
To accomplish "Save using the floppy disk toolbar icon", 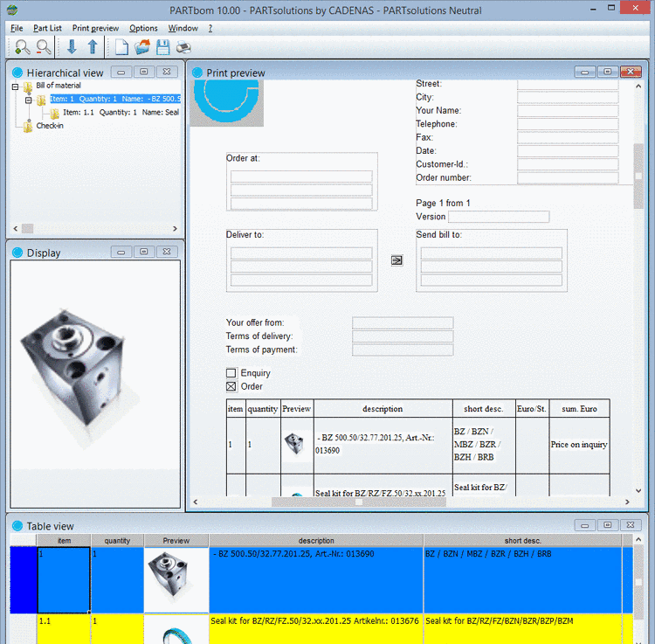I will [163, 47].
